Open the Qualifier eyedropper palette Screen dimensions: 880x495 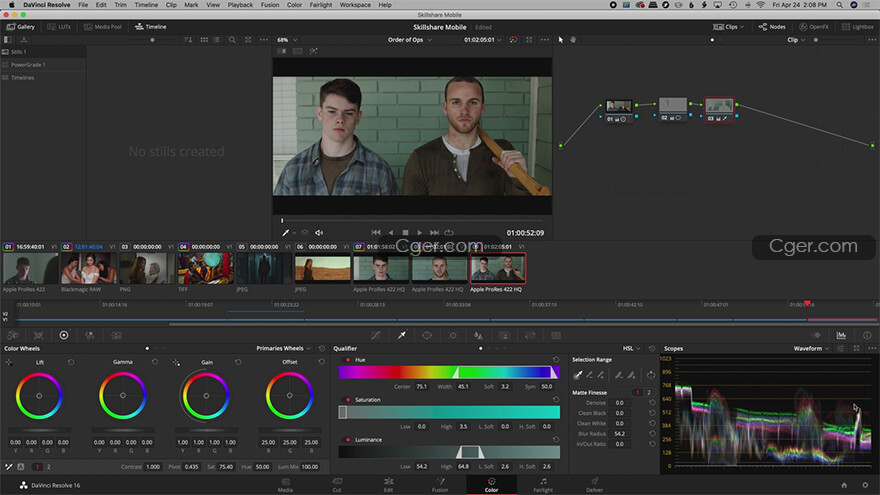click(402, 335)
